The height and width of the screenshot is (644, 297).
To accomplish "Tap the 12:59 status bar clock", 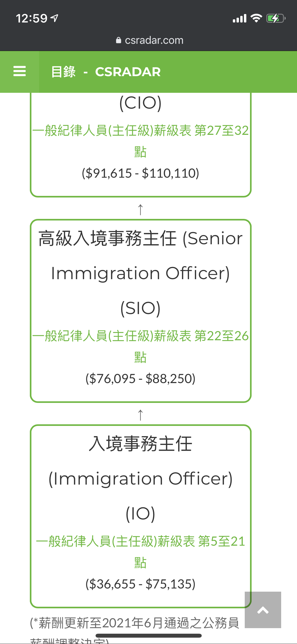I will [31, 19].
